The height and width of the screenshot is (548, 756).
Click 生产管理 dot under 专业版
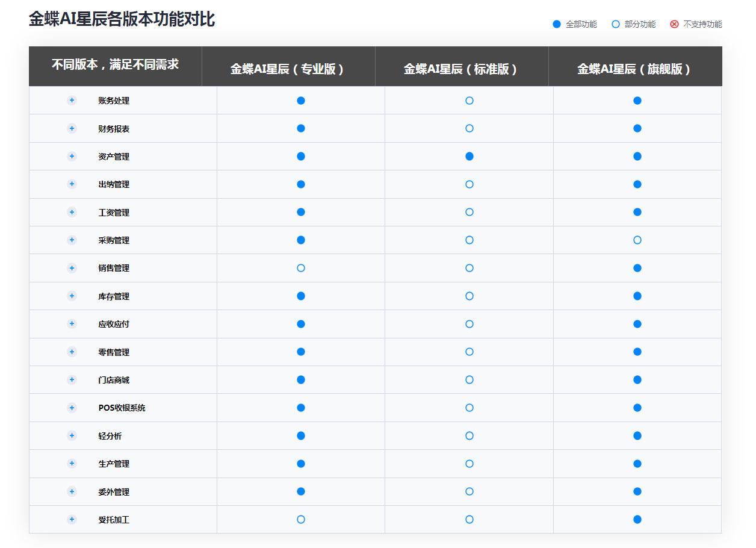(x=301, y=464)
